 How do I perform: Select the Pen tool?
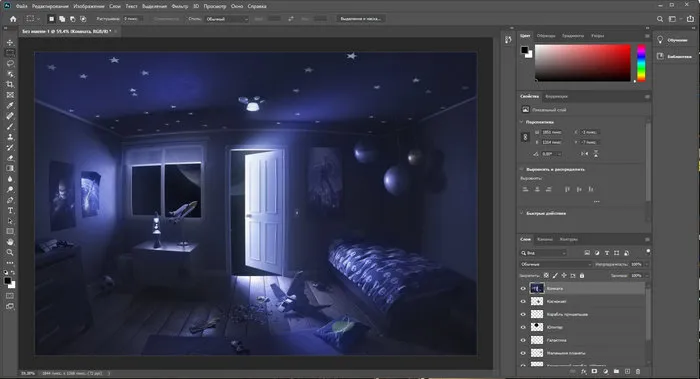click(x=10, y=200)
